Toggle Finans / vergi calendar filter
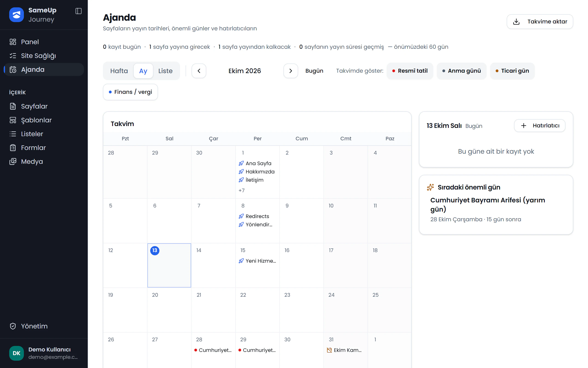This screenshot has height=368, width=588. point(130,92)
